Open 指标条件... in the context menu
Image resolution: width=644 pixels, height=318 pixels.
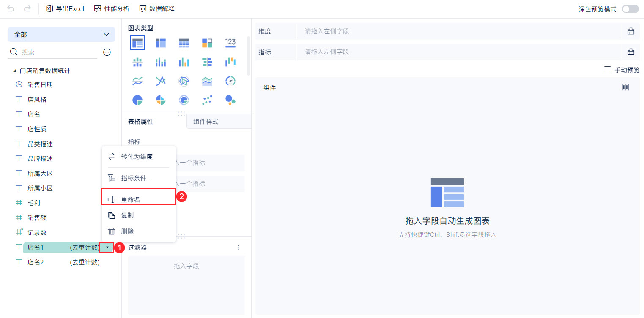click(139, 179)
